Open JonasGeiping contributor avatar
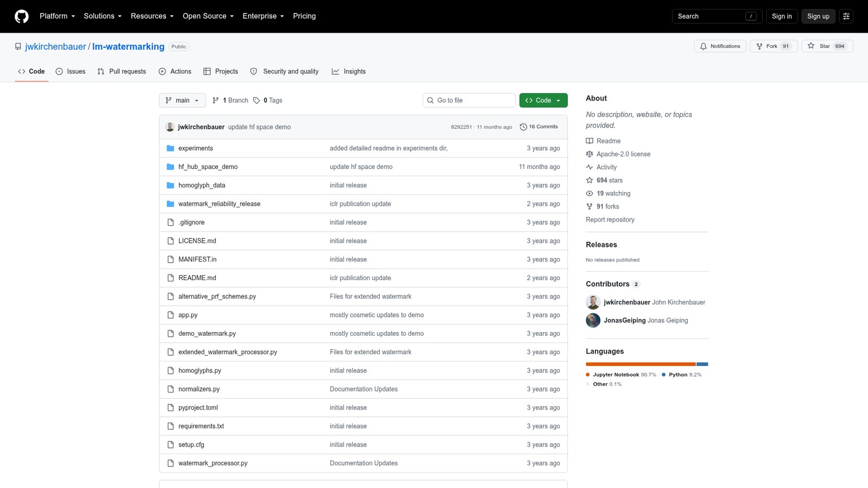The height and width of the screenshot is (488, 868). pyautogui.click(x=593, y=320)
